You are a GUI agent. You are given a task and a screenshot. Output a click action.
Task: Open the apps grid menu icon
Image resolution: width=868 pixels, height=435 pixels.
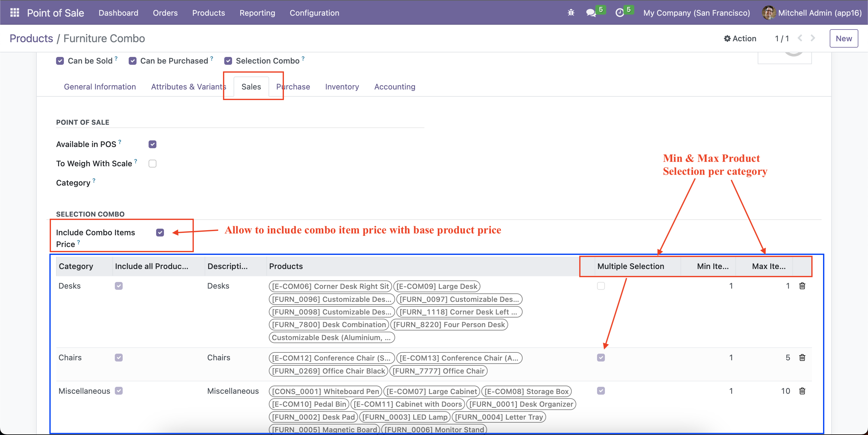coord(14,13)
